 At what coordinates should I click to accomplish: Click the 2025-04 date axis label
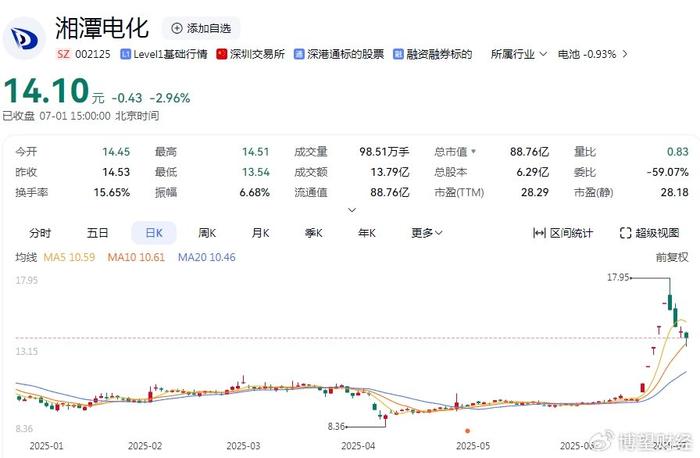pyautogui.click(x=358, y=446)
